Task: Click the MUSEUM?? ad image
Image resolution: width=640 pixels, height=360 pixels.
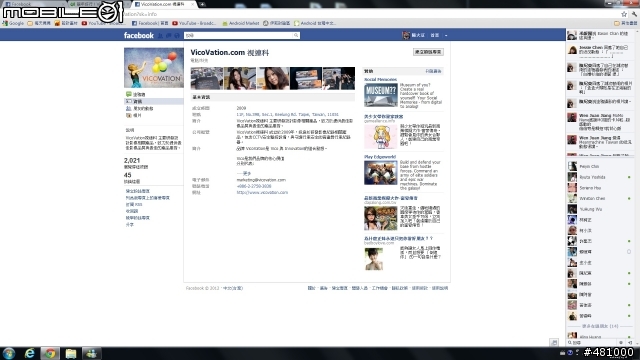Action: tap(380, 95)
